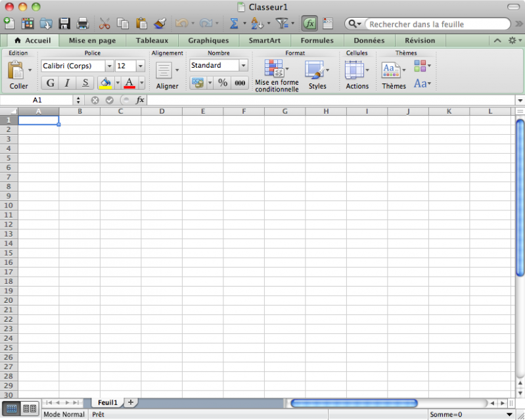
Task: Click the Rechercher dans la feuille field
Action: point(436,24)
